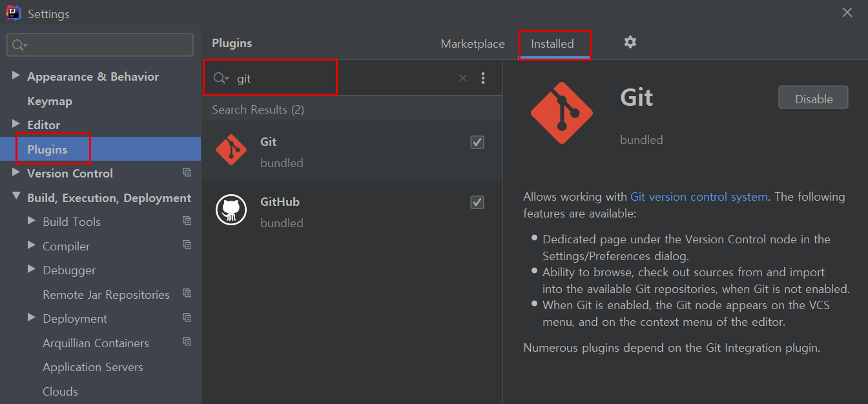
Task: Expand the Version Control node
Action: point(15,172)
